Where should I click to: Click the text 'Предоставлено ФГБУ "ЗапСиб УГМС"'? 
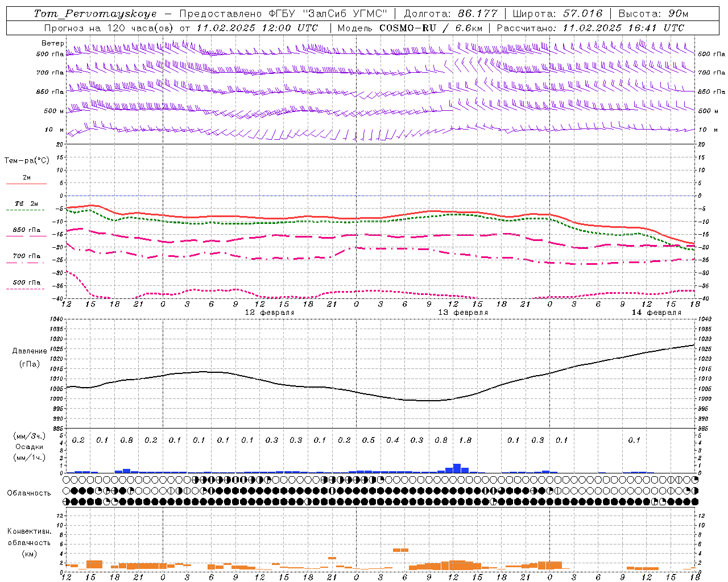coord(283,14)
